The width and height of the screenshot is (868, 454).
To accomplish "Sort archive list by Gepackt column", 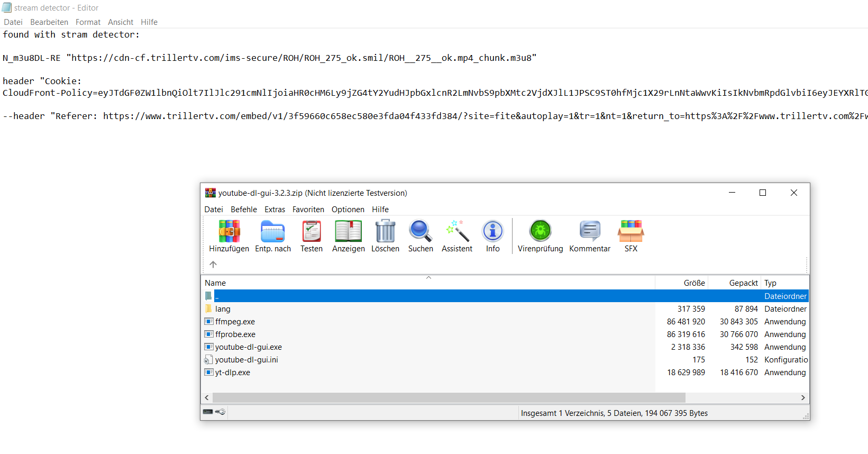I will click(735, 283).
